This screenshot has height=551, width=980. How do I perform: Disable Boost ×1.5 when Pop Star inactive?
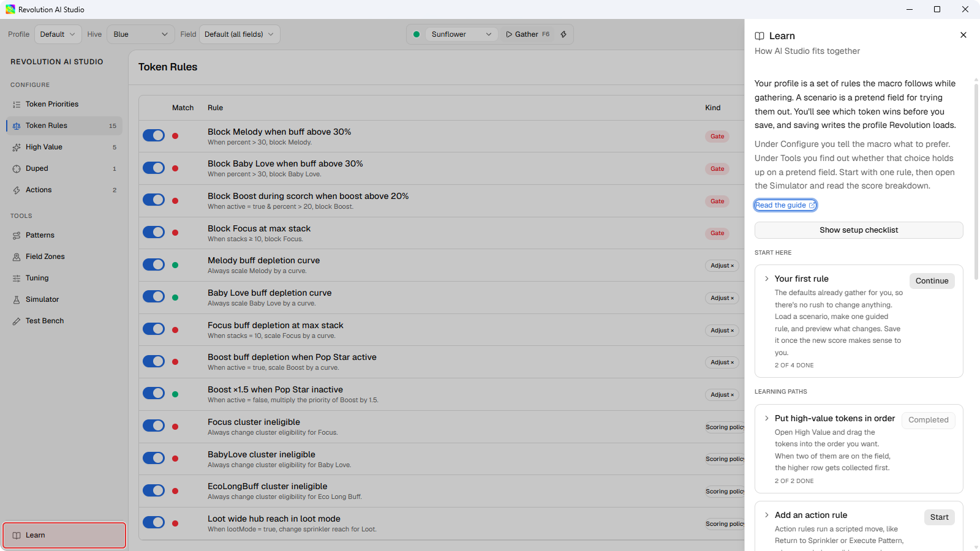pyautogui.click(x=154, y=393)
